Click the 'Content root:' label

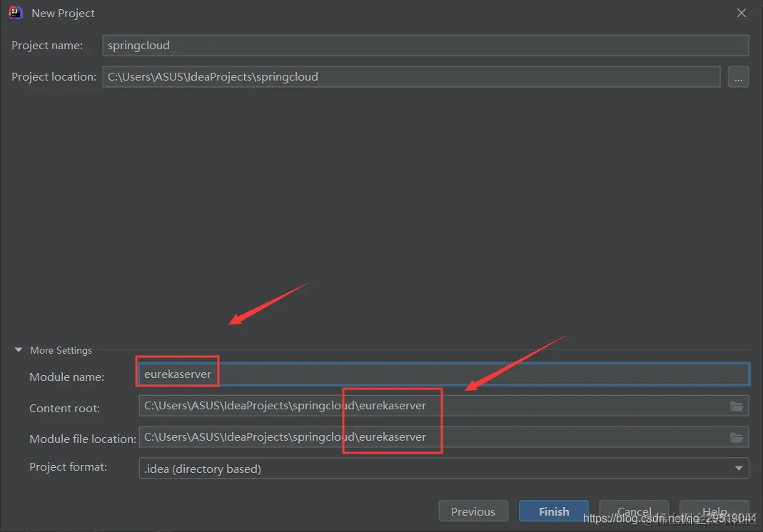(x=65, y=409)
